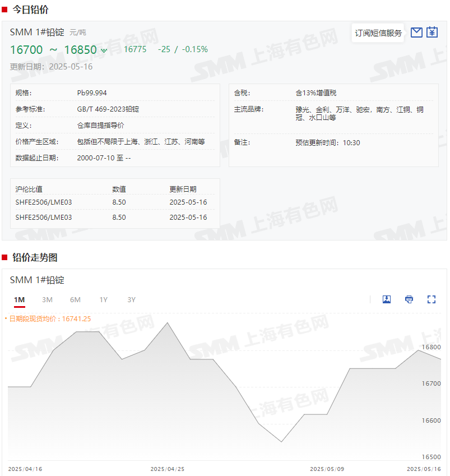The image size is (450, 476).
Task: Click the 数值 column header
Action: coord(119,189)
